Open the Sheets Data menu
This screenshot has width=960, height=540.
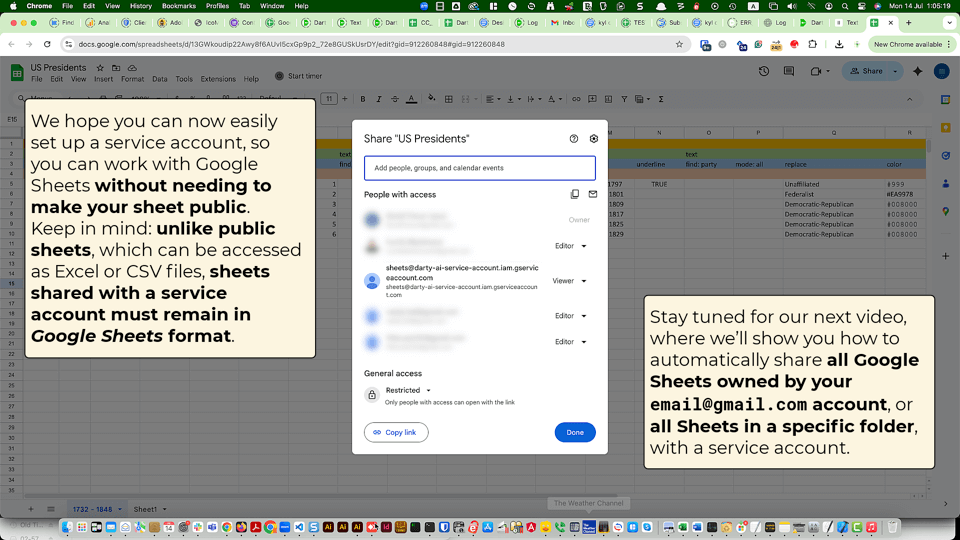pyautogui.click(x=160, y=79)
